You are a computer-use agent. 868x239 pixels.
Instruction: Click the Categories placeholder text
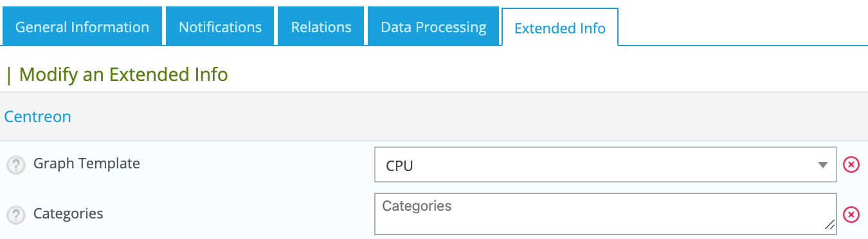tap(417, 206)
